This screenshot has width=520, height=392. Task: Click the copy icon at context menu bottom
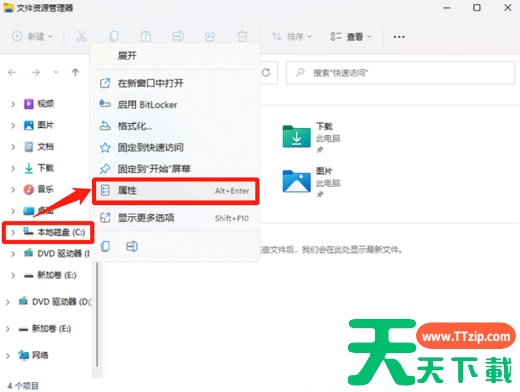tap(105, 246)
